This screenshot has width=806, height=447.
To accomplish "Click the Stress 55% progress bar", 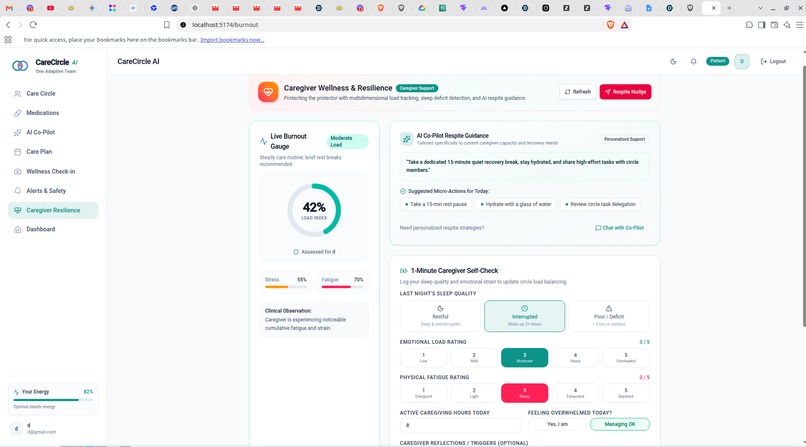I will point(286,287).
